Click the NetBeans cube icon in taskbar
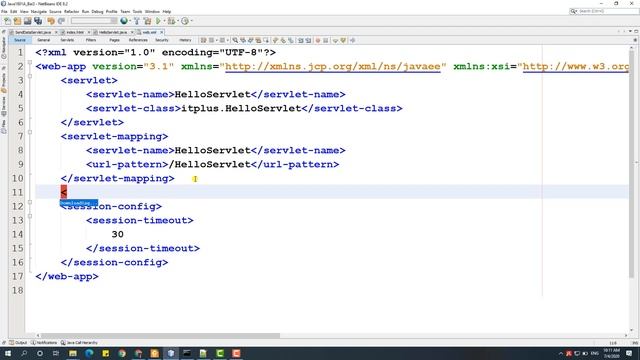Screen dimensions: 640x360 [x=171, y=353]
